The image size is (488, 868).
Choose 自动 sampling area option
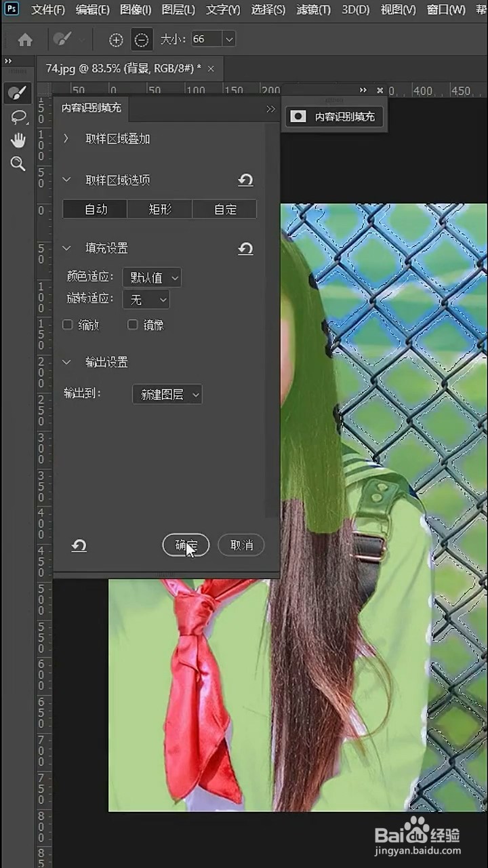click(x=96, y=210)
